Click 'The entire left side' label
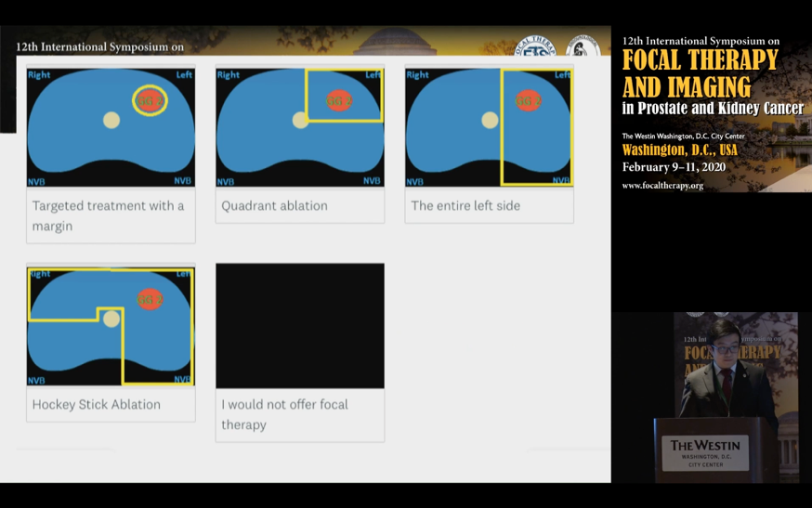This screenshot has height=508, width=812. (465, 205)
